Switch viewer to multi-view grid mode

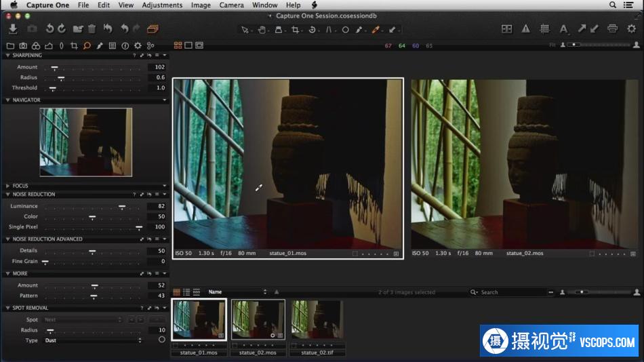[x=178, y=45]
